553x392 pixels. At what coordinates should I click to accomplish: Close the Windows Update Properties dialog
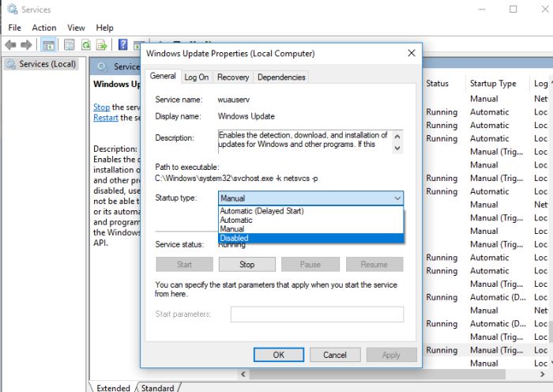click(412, 53)
